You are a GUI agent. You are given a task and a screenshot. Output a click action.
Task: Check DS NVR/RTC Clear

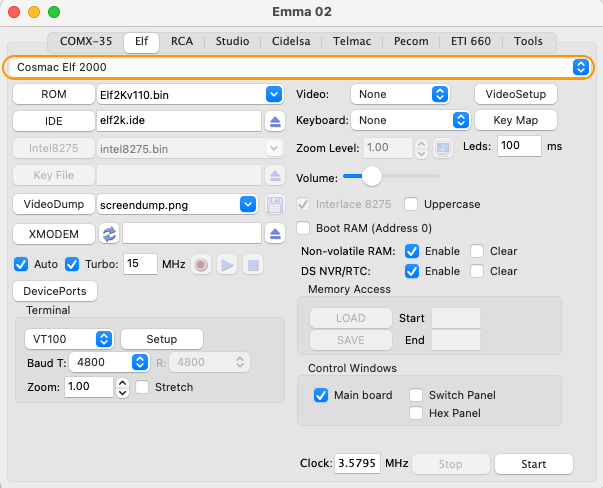pyautogui.click(x=477, y=271)
